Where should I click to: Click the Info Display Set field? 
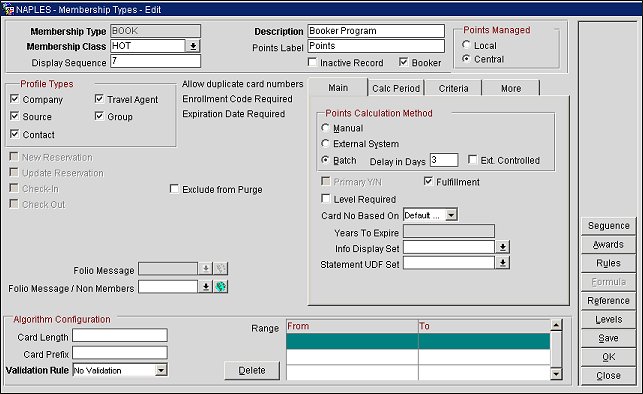449,247
